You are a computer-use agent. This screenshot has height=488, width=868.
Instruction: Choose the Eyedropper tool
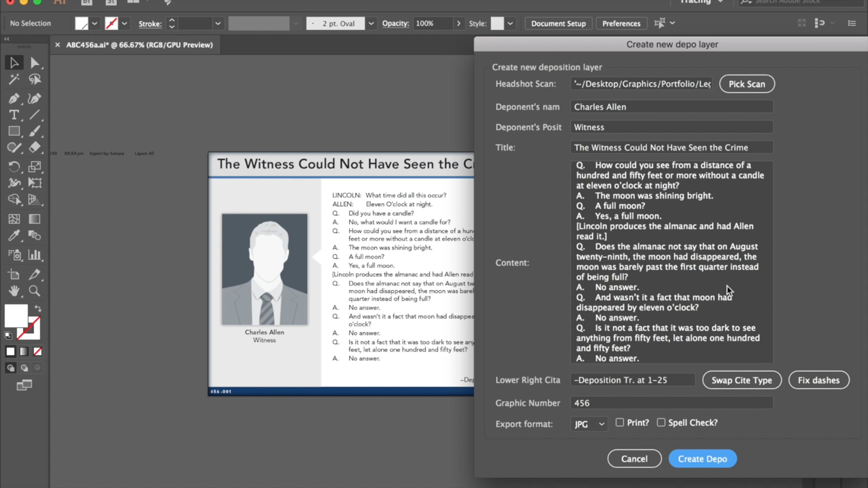pyautogui.click(x=14, y=236)
